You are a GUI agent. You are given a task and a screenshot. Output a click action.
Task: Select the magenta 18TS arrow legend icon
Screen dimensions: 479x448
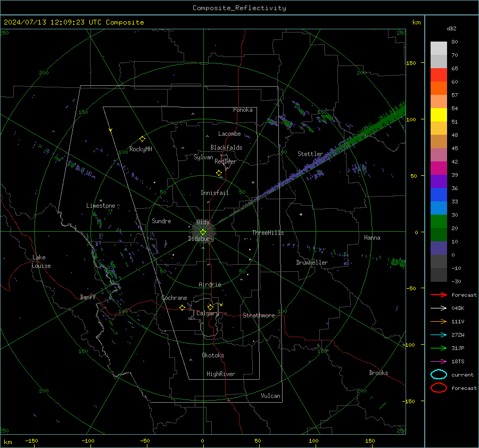439,362
